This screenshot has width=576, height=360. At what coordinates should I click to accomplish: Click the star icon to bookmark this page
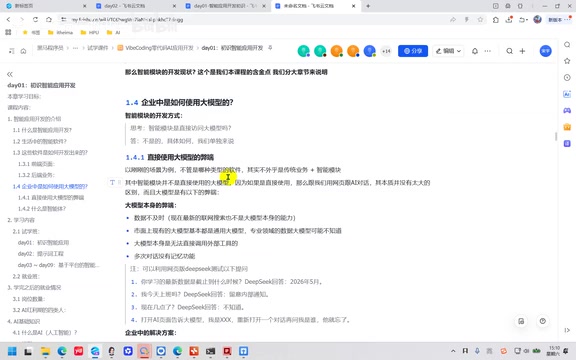coord(480,19)
